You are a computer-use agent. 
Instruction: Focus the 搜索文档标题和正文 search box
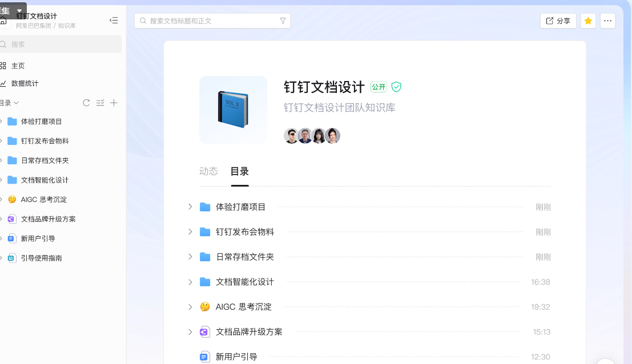tap(212, 21)
